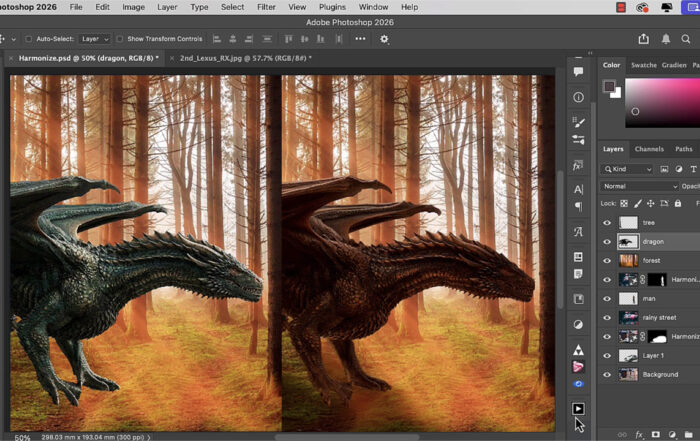
Task: Toggle visibility of the forest layer
Action: point(606,260)
